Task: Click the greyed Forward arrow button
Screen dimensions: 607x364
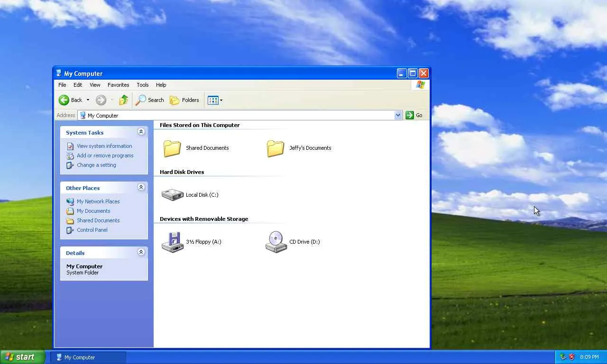Action: pyautogui.click(x=101, y=100)
